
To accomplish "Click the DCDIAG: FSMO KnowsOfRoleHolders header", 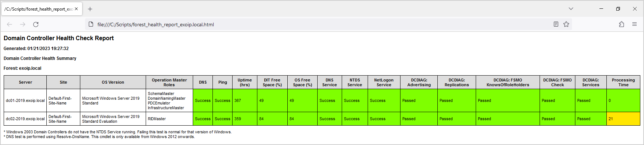I will (507, 82).
